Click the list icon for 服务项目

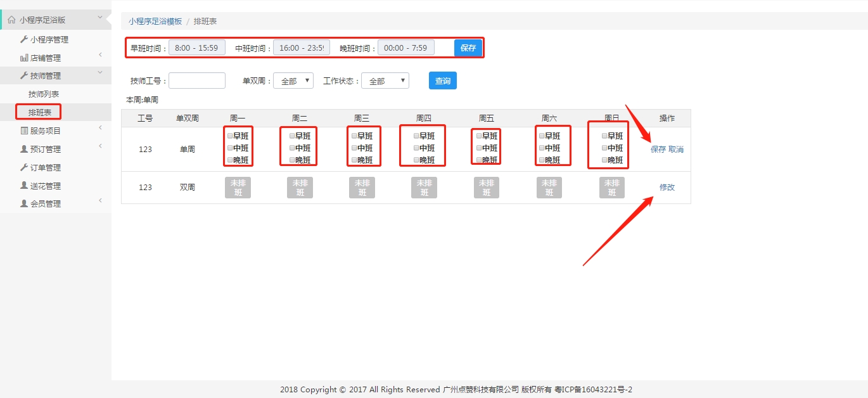point(24,131)
